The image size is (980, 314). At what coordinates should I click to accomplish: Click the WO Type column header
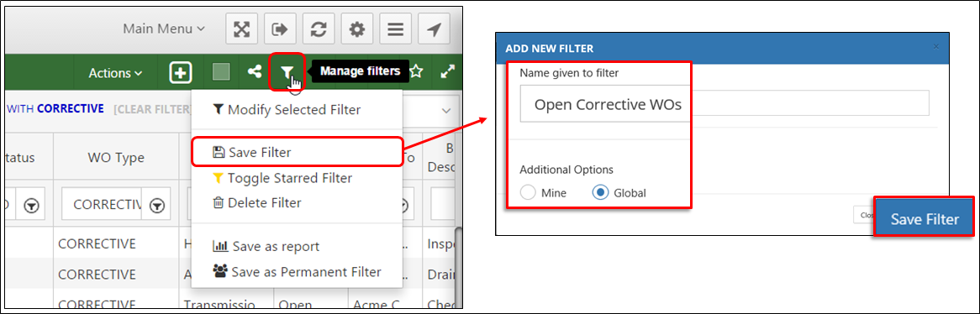116,157
